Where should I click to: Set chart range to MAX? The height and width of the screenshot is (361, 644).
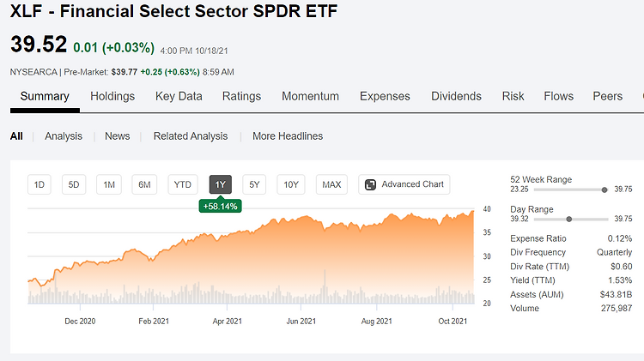coord(331,184)
